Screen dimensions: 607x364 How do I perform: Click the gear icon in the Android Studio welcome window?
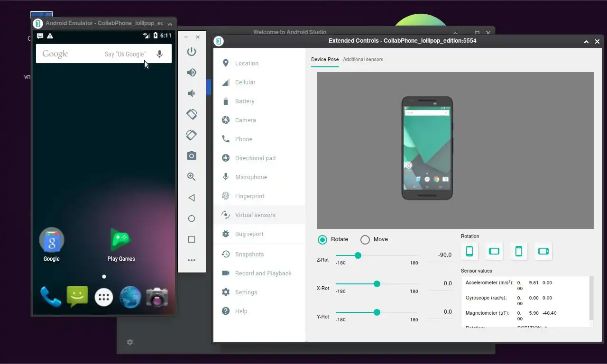[x=130, y=342]
